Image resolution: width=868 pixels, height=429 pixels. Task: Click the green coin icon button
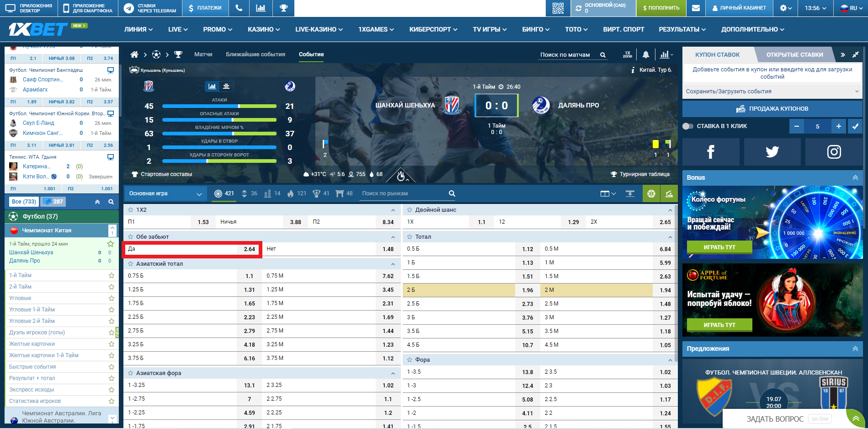click(651, 193)
